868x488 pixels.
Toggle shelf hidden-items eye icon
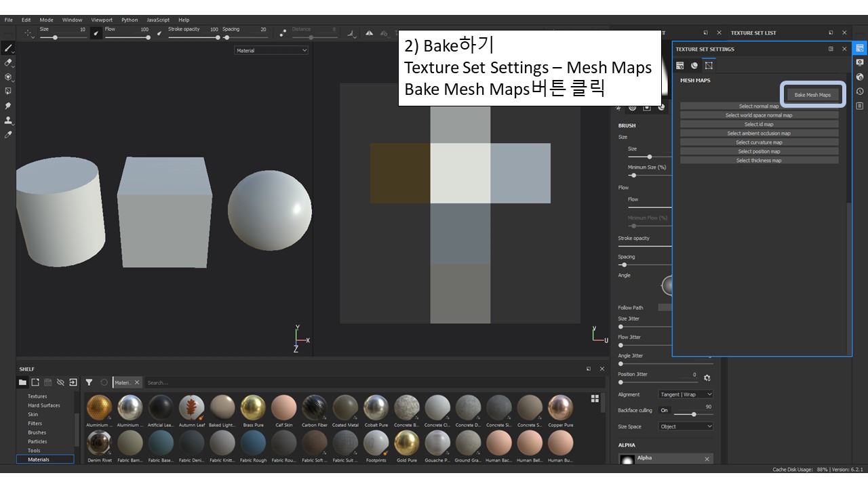point(60,382)
